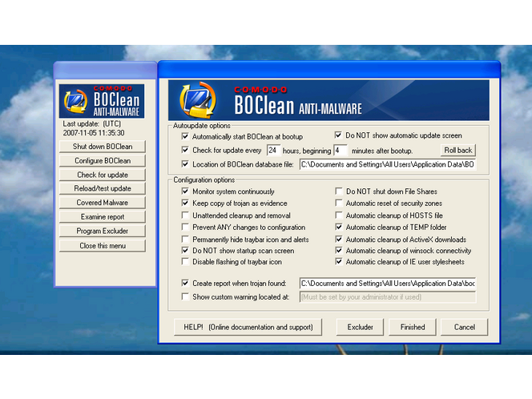Viewport: 532px width, 399px height.
Task: Enable Unattended cleanup and removal
Action: tap(185, 215)
